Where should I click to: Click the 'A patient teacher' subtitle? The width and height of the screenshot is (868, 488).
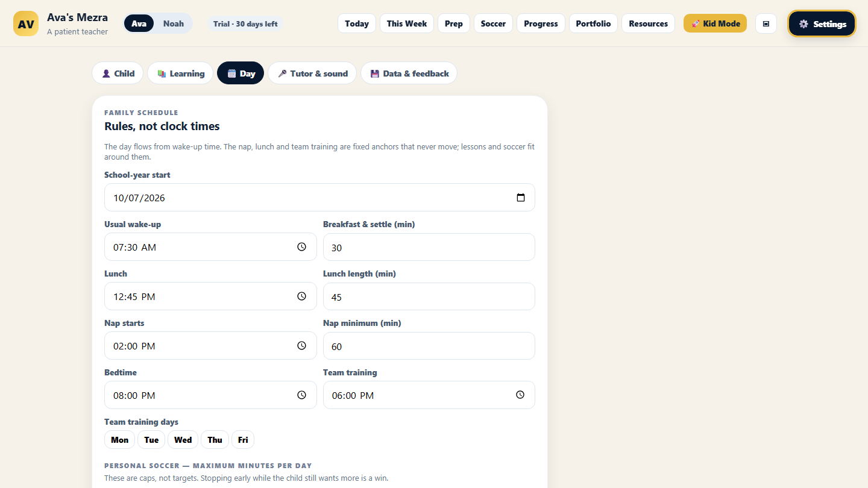[x=78, y=31]
